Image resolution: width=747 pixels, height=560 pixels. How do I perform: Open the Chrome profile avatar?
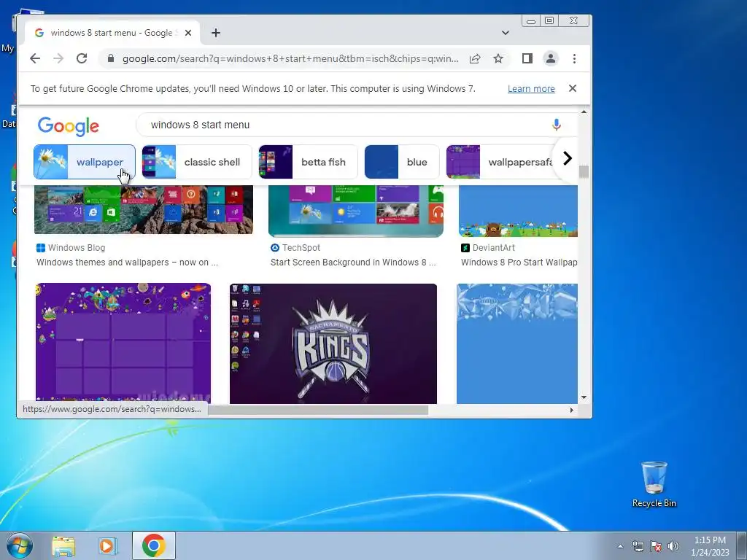tap(550, 58)
